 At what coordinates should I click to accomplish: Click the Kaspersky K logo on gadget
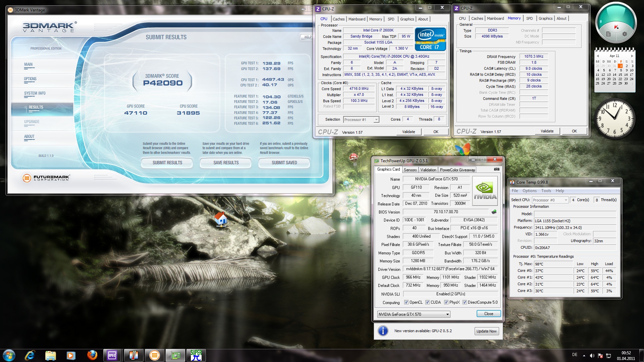pyautogui.click(x=616, y=27)
